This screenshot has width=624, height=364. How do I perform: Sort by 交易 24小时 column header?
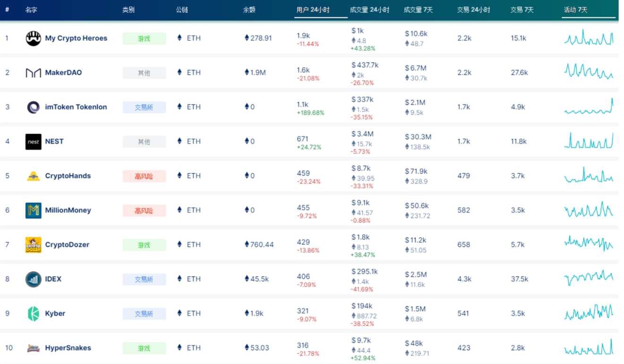tap(474, 10)
